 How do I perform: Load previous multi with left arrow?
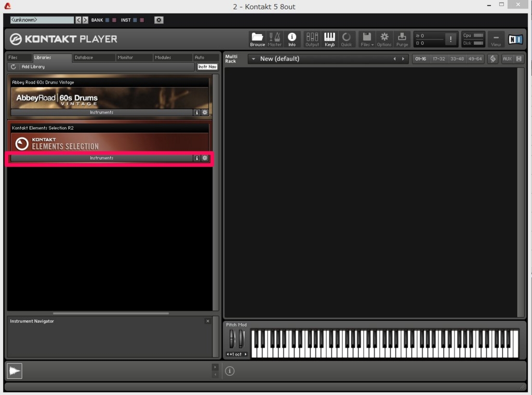pyautogui.click(x=395, y=59)
